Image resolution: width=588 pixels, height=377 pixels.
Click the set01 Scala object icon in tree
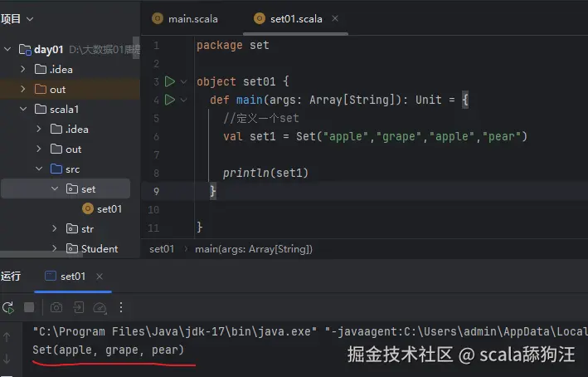click(x=88, y=208)
